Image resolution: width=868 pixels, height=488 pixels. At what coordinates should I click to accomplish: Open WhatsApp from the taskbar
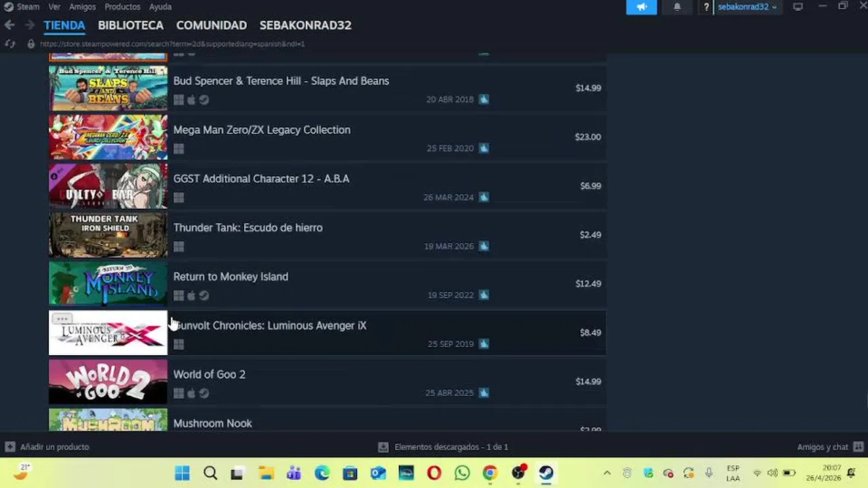[x=462, y=473]
